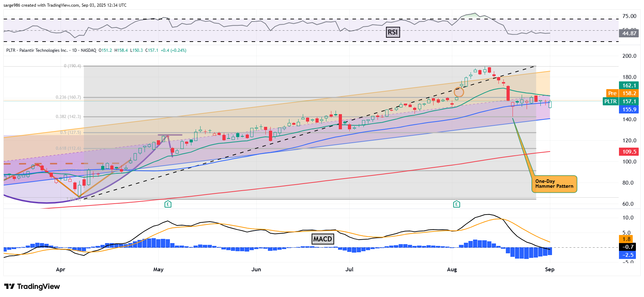Select the orange circle annotation on chart
Viewport: 644px width, 297px height.
pyautogui.click(x=459, y=92)
